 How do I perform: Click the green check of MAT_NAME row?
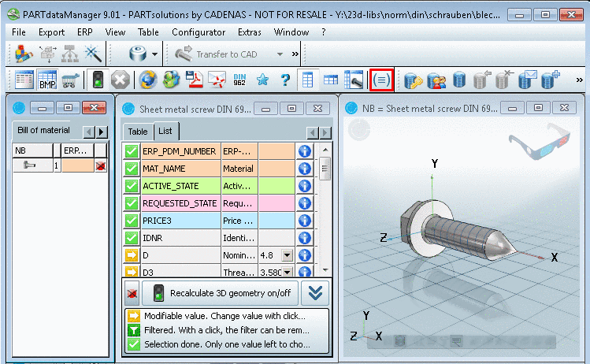click(132, 169)
